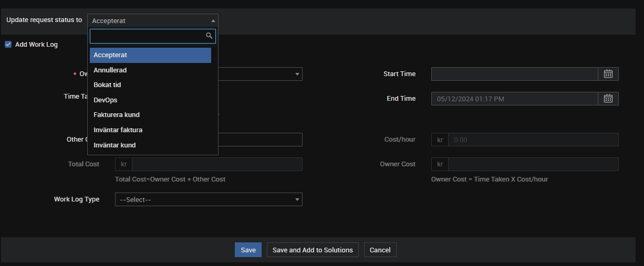This screenshot has height=266, width=644.
Task: Click the End Time date field
Action: point(514,99)
